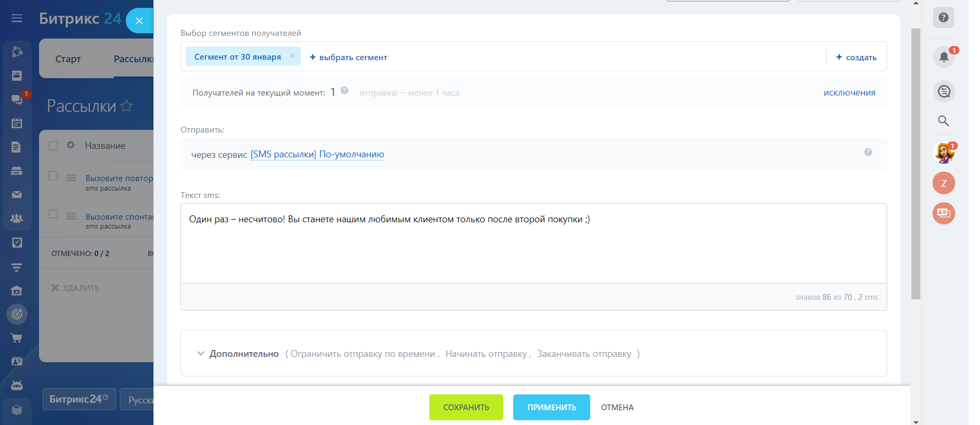
Task: Save the SMS campaign with Сохранить
Action: click(466, 407)
